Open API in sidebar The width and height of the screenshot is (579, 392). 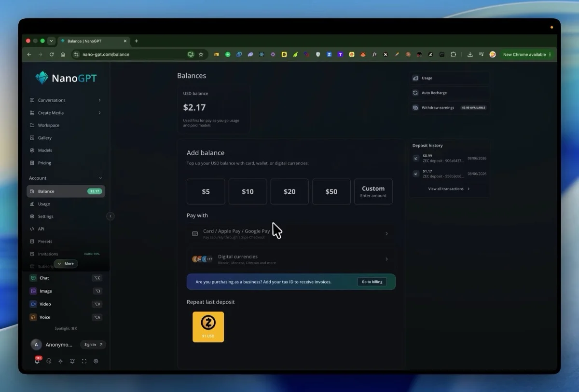[66, 229]
